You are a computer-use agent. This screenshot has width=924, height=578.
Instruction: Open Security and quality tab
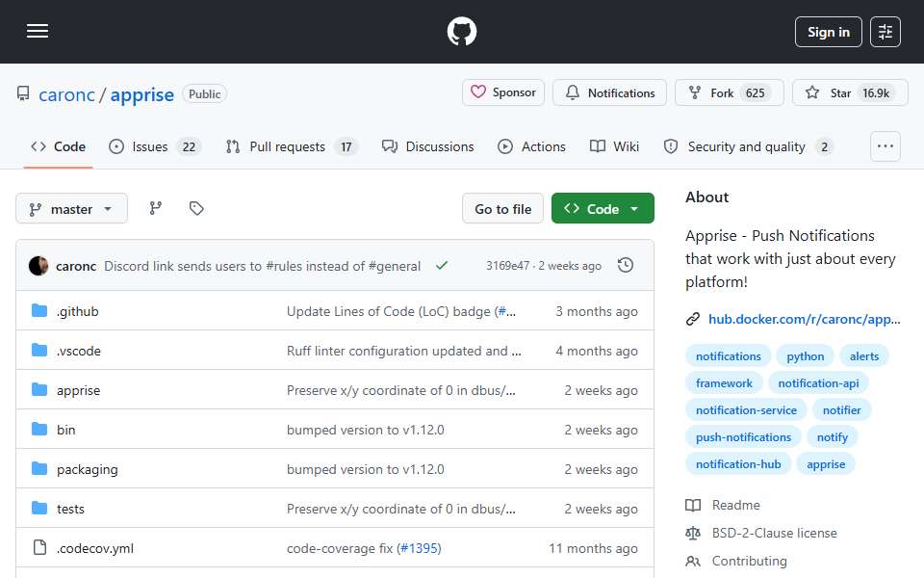(749, 146)
